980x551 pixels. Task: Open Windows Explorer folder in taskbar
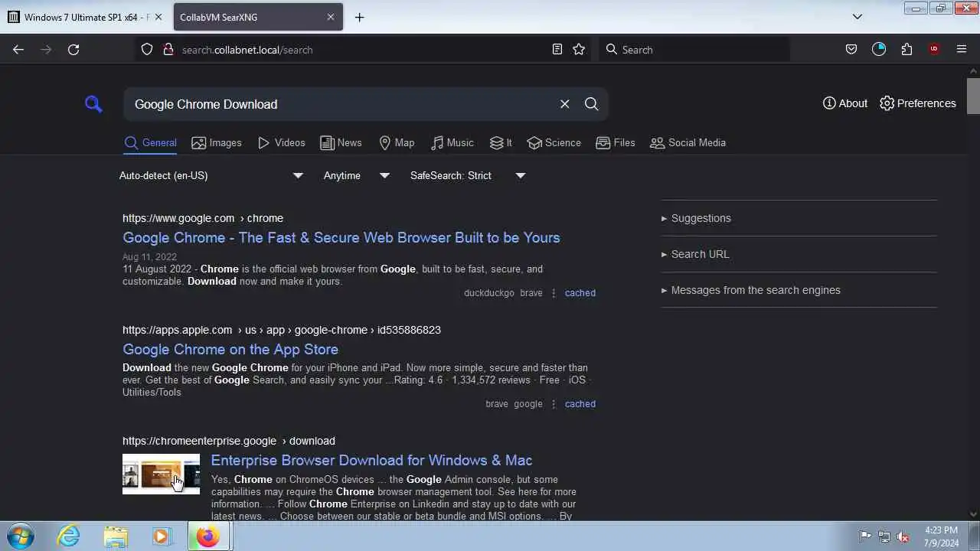[116, 536]
